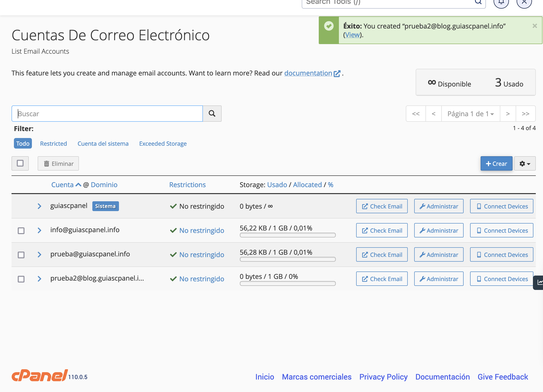Screen dimensions: 543x392
Task: Select the prueba@guiascpanel.info checkbox
Action: [x=21, y=255]
